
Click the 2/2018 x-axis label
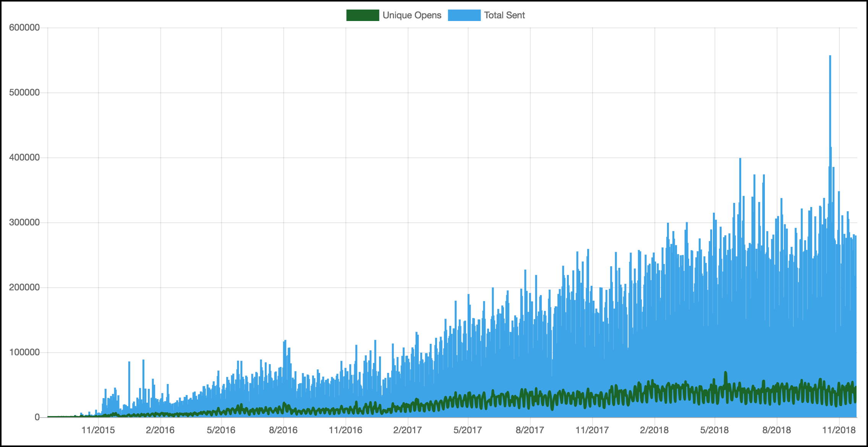654,430
